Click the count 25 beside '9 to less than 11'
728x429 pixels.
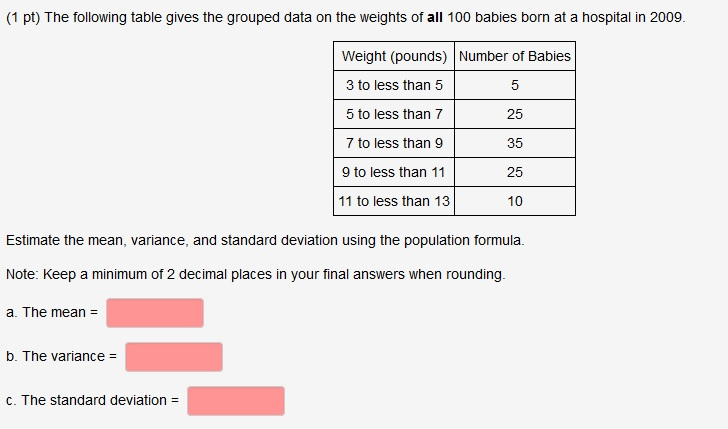[515, 172]
